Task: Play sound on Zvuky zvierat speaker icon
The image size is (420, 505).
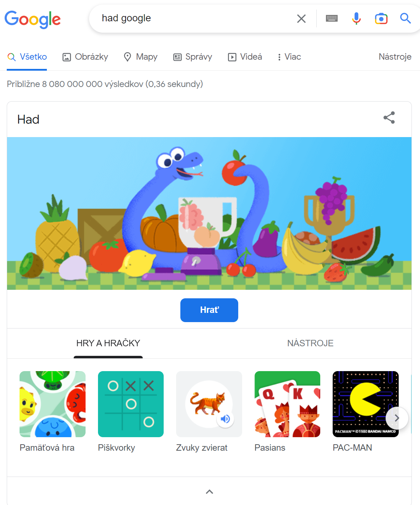Action: (x=225, y=419)
